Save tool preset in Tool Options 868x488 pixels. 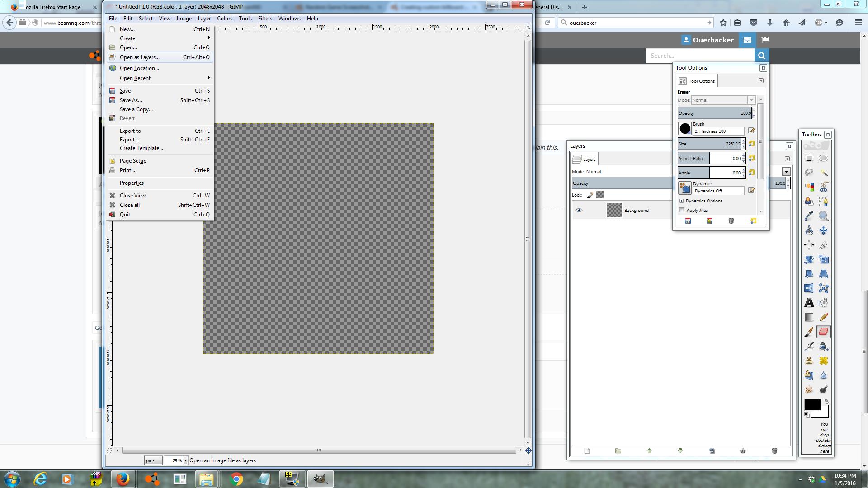pyautogui.click(x=688, y=221)
